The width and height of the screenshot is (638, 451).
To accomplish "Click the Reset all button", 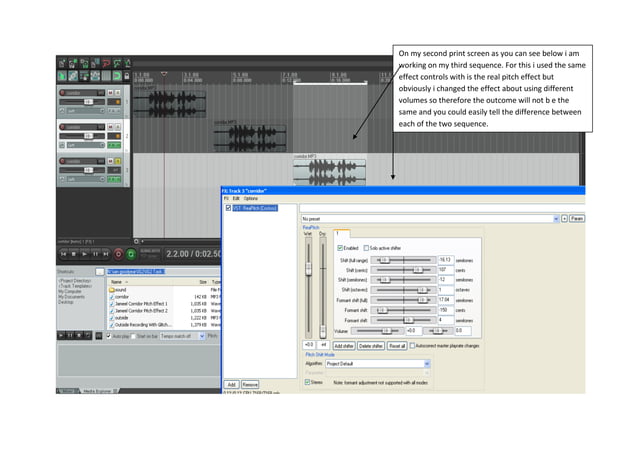I will point(397,344).
